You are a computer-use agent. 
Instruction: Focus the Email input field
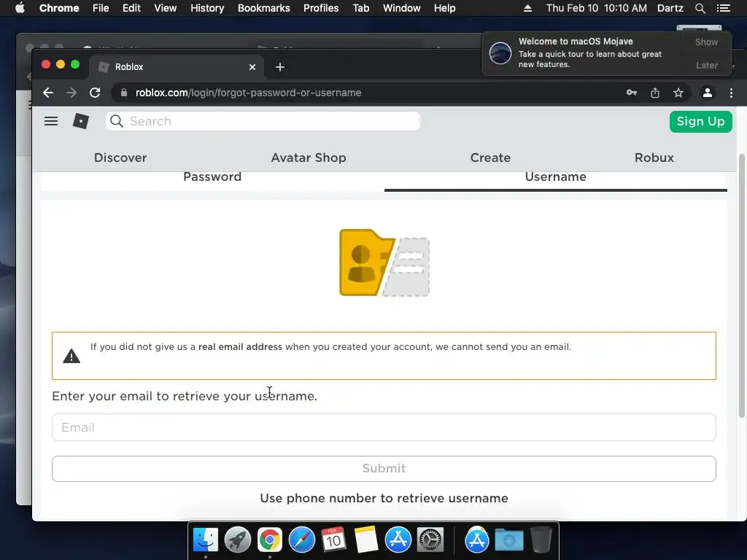point(384,427)
